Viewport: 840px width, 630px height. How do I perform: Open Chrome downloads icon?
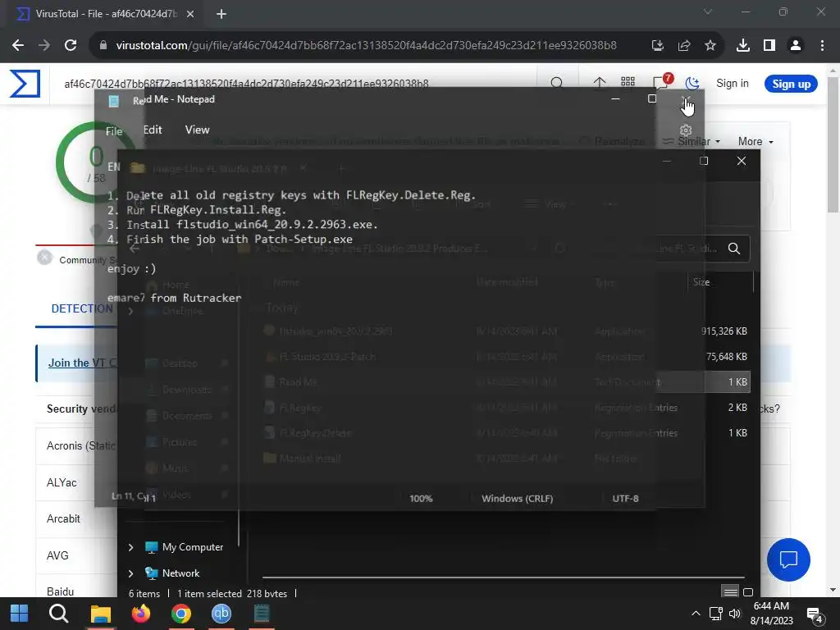(x=743, y=46)
